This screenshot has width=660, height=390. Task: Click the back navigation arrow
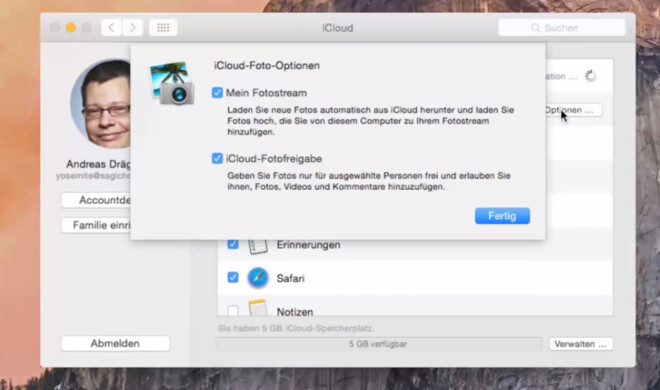point(111,28)
